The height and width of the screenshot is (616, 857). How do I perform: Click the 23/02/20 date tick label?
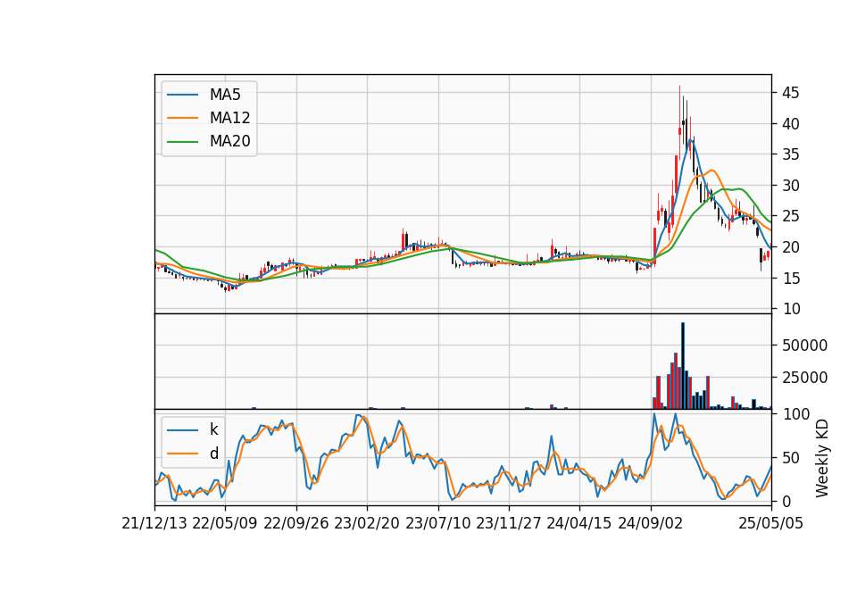(367, 523)
